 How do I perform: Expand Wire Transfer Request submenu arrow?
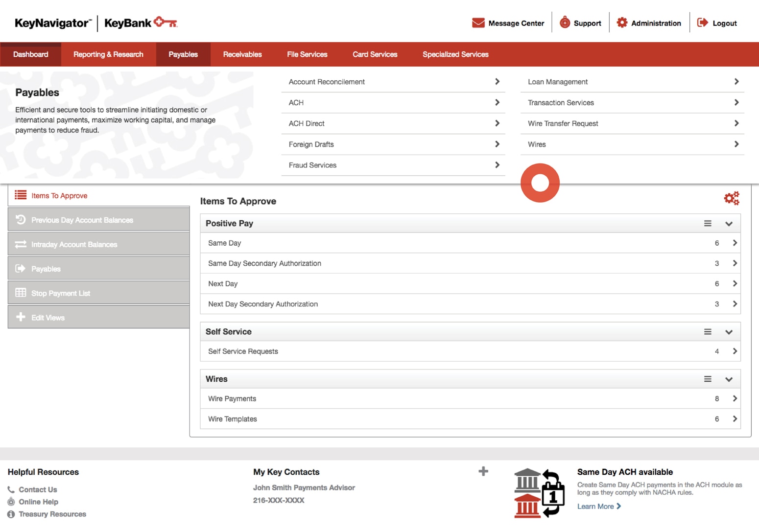pyautogui.click(x=736, y=123)
